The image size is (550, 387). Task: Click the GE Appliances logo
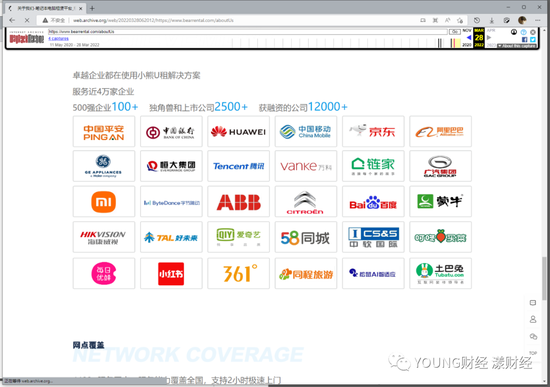coord(103,166)
